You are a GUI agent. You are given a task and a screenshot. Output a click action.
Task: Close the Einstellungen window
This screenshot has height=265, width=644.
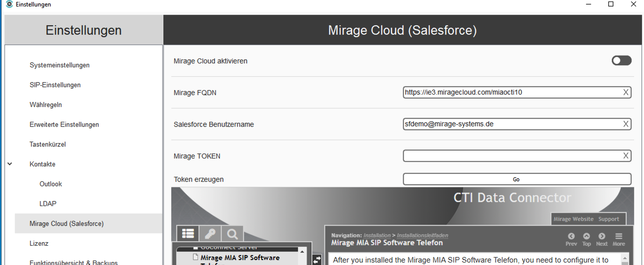pyautogui.click(x=633, y=4)
